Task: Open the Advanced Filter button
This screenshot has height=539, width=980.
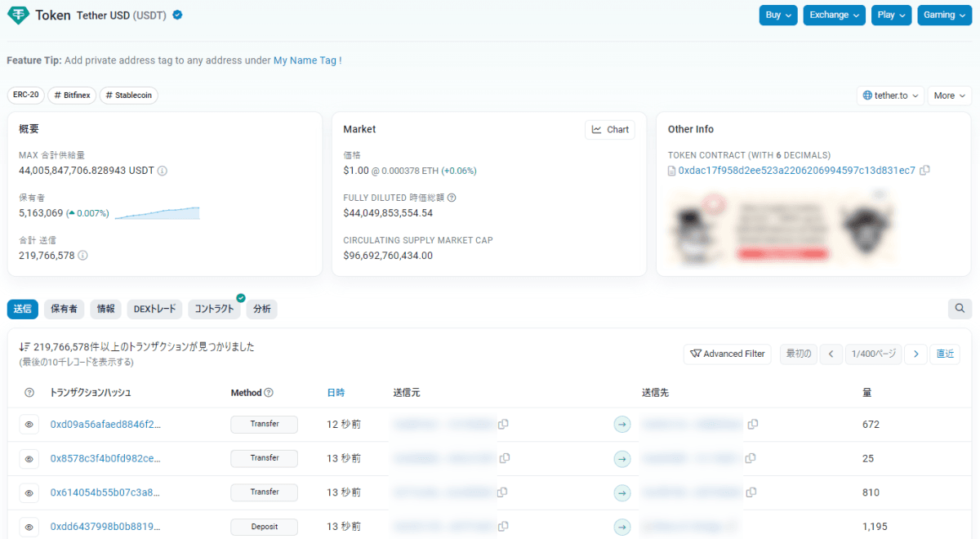Action: coord(728,354)
